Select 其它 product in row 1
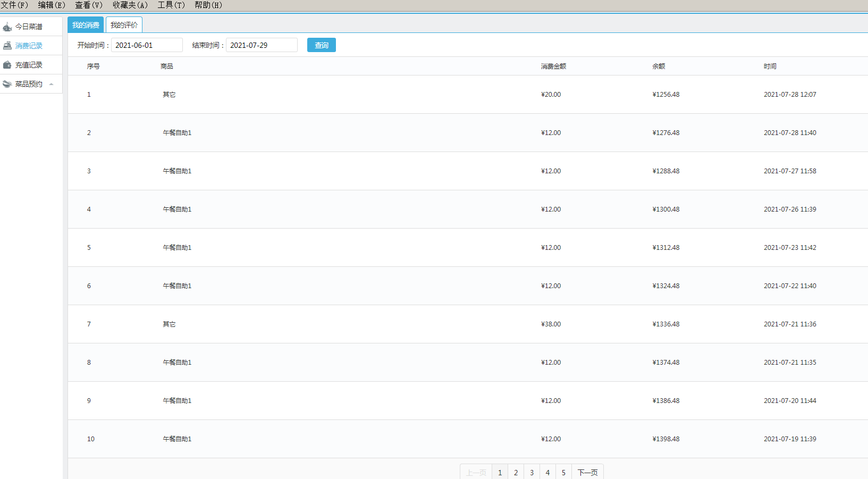868x479 pixels. coord(169,95)
